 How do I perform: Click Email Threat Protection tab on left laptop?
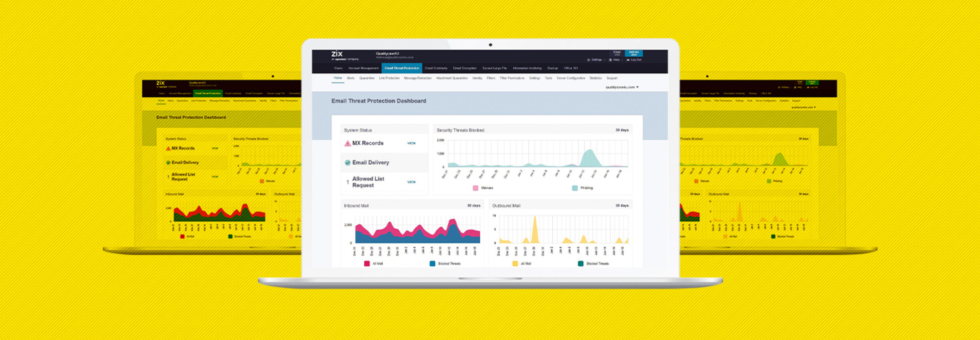click(x=208, y=93)
